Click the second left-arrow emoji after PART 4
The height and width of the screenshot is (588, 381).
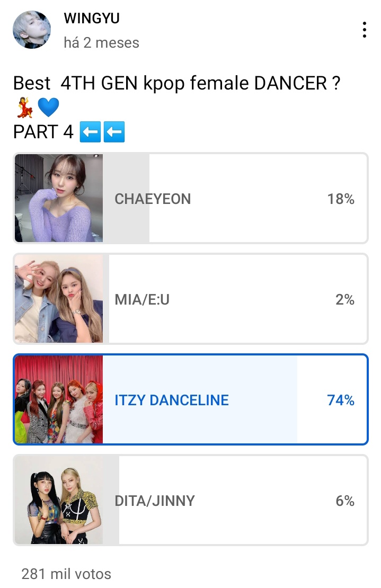114,132
